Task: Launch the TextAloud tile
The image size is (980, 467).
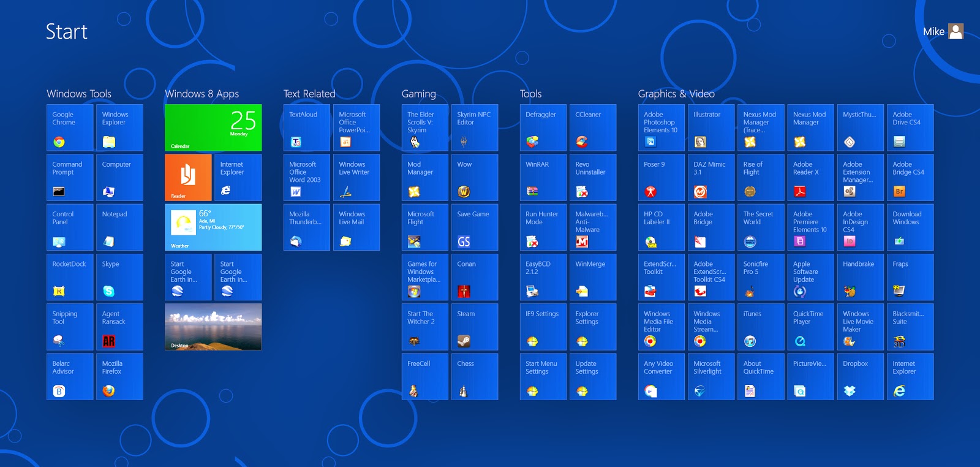Action: coord(307,127)
